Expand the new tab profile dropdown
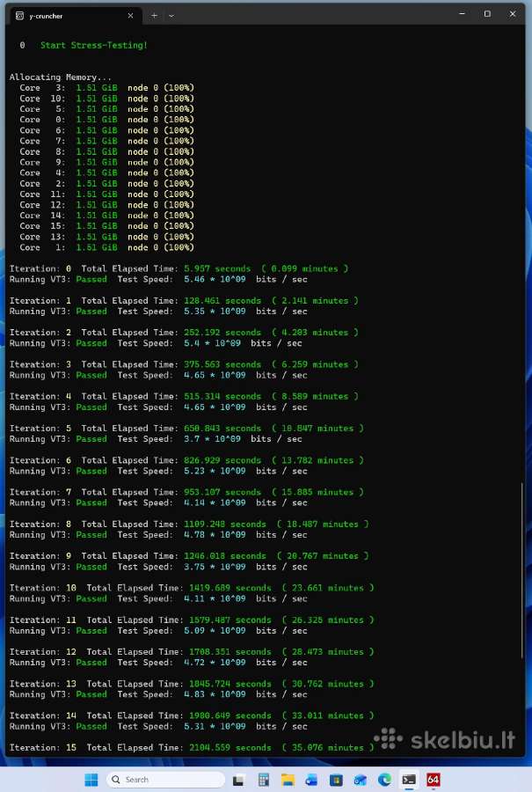 pos(171,16)
